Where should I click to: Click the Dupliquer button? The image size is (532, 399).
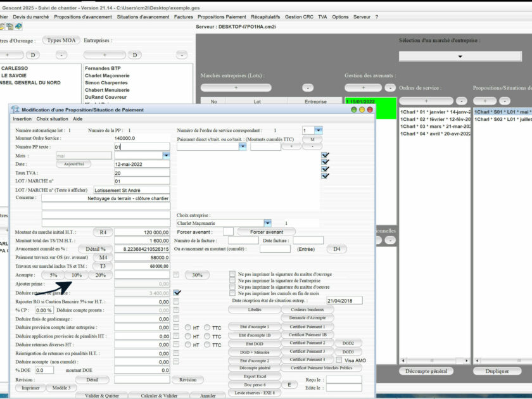pyautogui.click(x=497, y=371)
